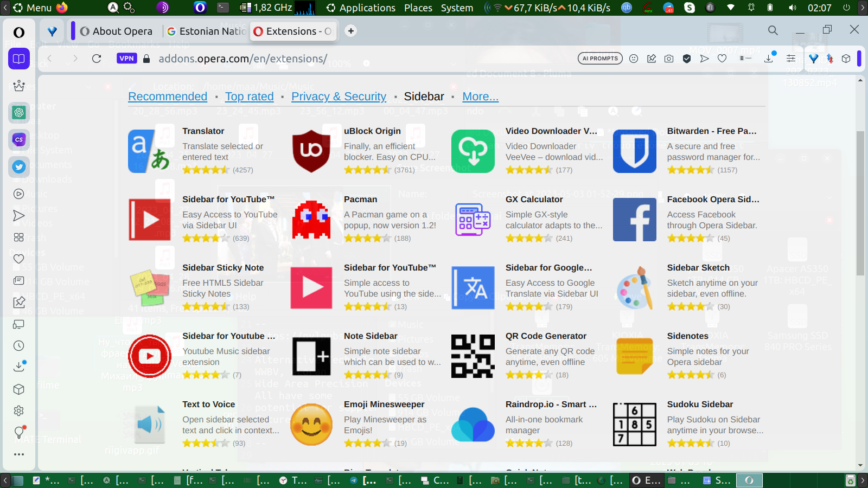Open the lightbulb tips icon in sidebar
868x488 pixels.
pos(19,432)
